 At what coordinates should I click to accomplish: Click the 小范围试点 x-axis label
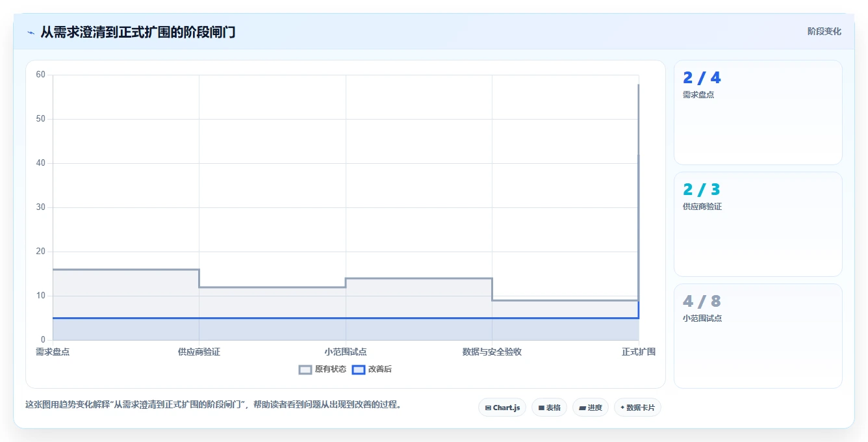click(346, 352)
